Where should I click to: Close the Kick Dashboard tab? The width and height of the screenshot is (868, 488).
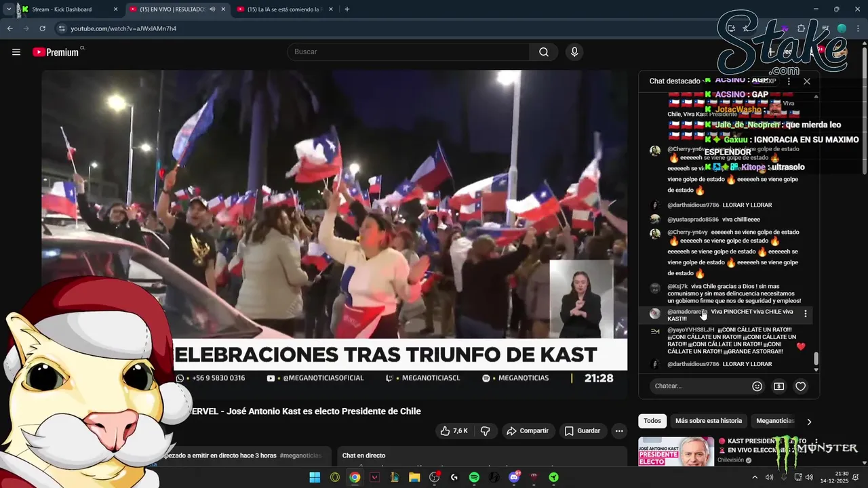point(115,9)
